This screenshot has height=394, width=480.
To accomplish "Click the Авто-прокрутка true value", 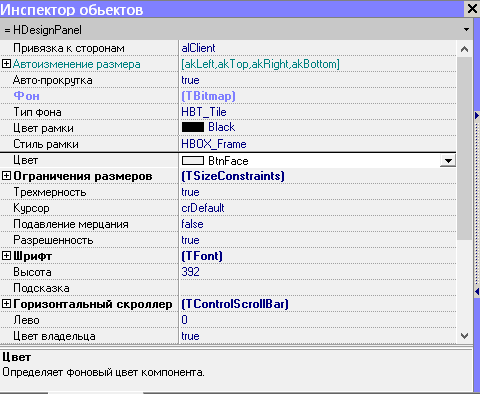I will 190,80.
